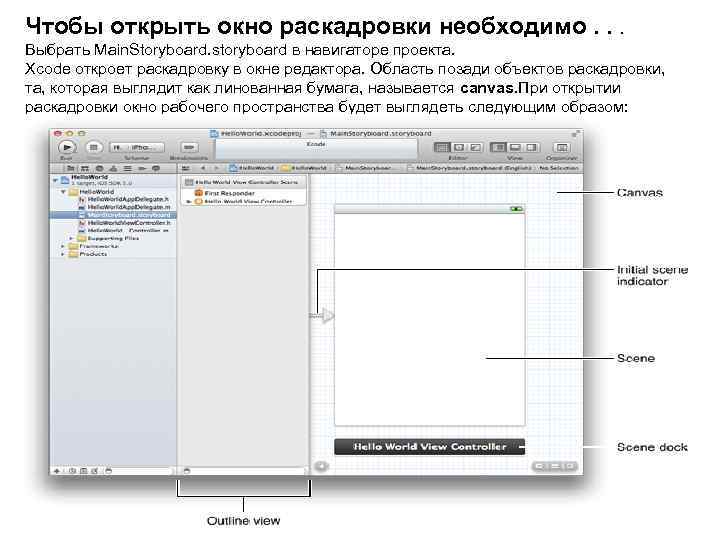Expand the Frameworks folder
Image resolution: width=720 pixels, height=540 pixels.
pos(63,246)
